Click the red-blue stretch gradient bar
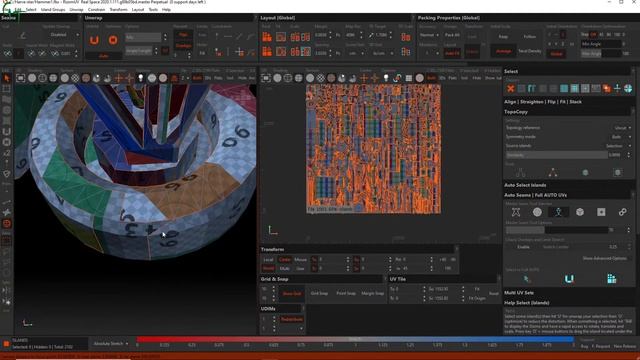Viewport: 640px width, 360px height. (355, 339)
